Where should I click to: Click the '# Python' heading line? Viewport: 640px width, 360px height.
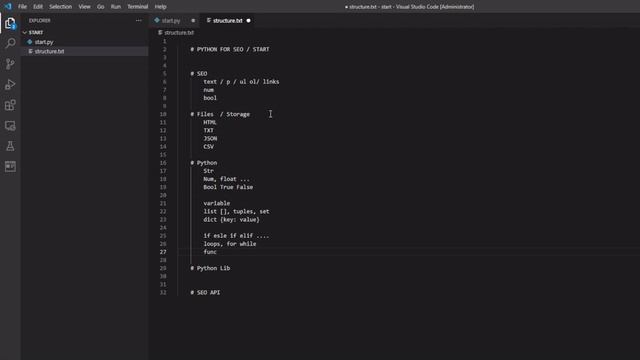[204, 163]
